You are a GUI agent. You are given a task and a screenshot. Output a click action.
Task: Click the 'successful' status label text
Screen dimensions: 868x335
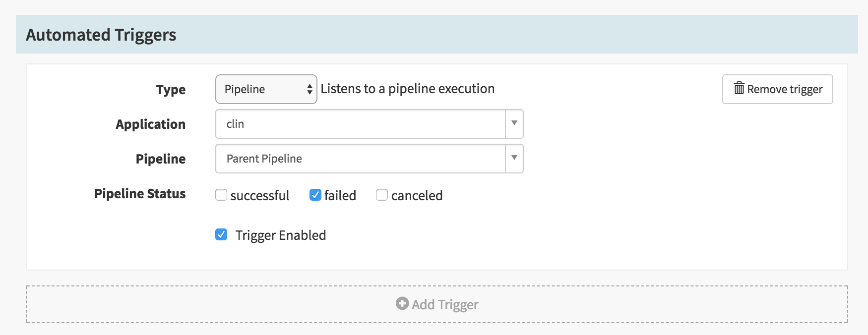click(260, 195)
